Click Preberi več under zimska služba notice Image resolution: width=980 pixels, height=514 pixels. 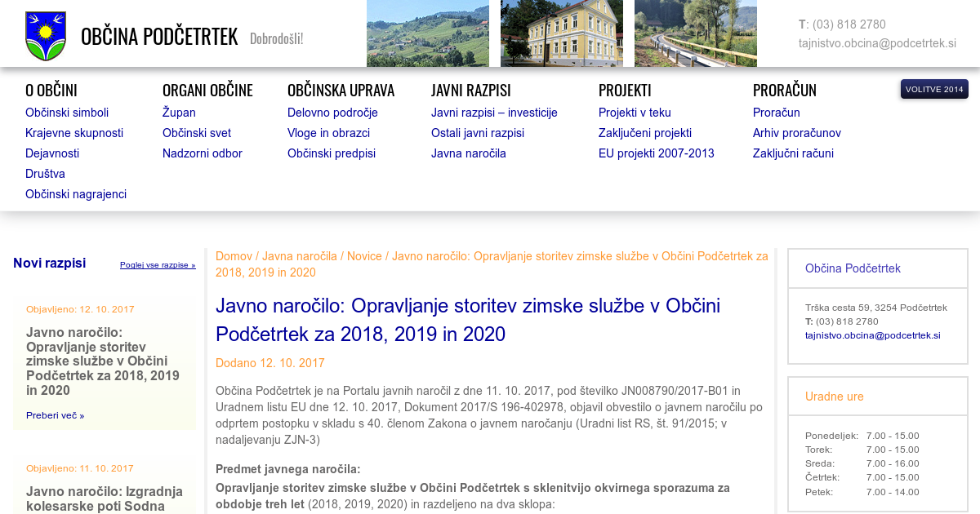tap(55, 415)
